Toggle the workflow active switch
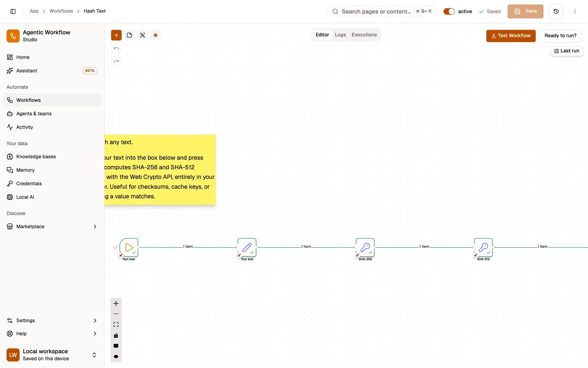Screen dimensions: 588x368 pyautogui.click(x=449, y=11)
